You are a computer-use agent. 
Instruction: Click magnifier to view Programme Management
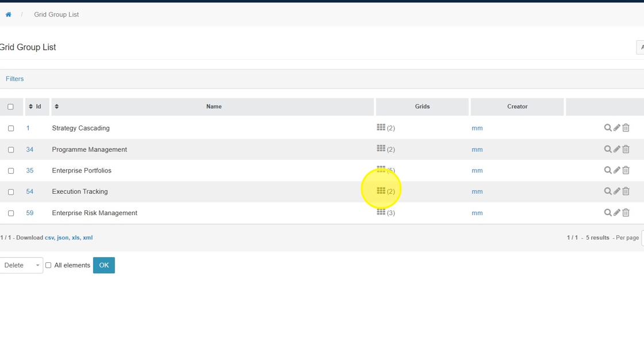pos(607,149)
